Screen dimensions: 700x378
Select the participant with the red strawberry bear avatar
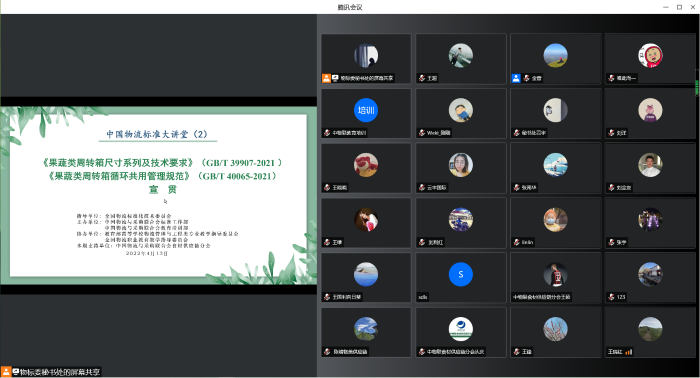click(x=366, y=168)
